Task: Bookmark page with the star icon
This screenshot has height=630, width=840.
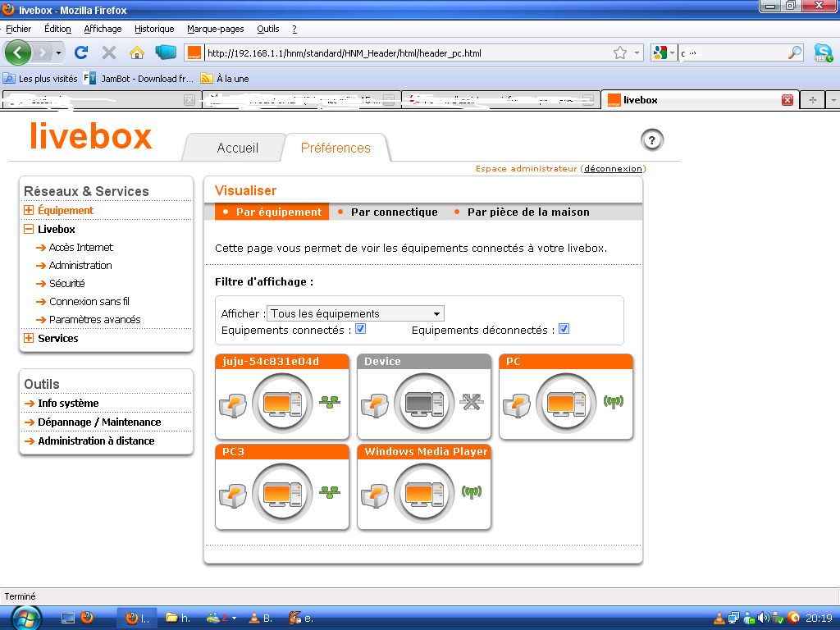Action: click(x=620, y=53)
